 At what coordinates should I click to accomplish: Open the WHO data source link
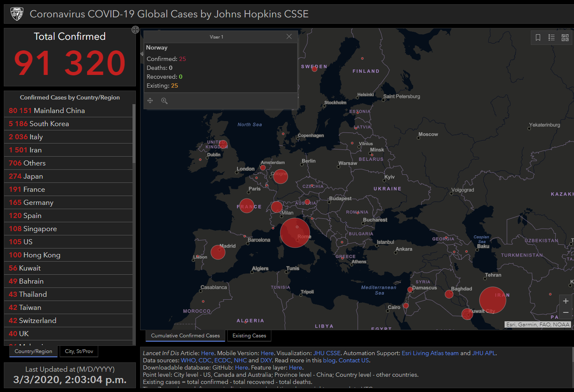[188, 360]
